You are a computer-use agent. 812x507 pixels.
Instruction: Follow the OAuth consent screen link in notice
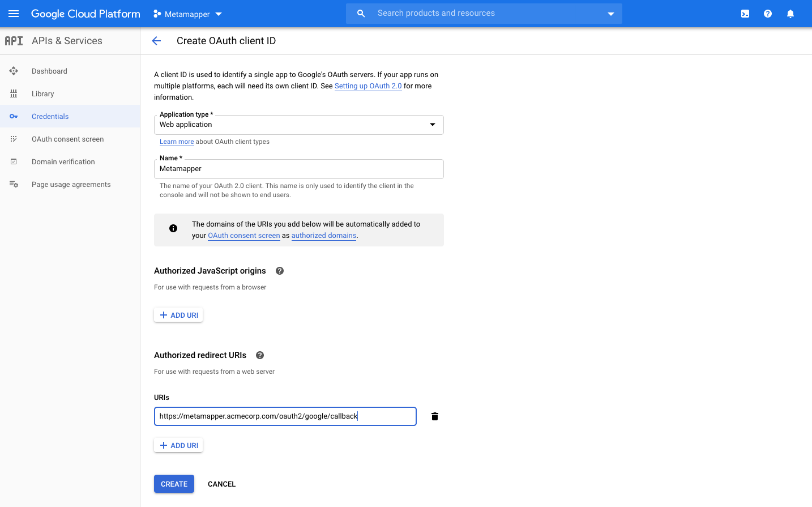coord(244,236)
